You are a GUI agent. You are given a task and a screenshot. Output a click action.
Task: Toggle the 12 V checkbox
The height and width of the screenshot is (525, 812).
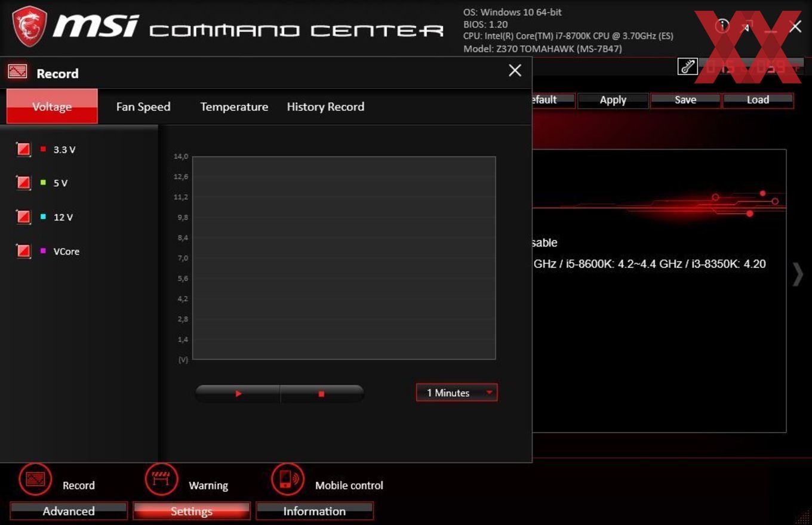coord(23,217)
